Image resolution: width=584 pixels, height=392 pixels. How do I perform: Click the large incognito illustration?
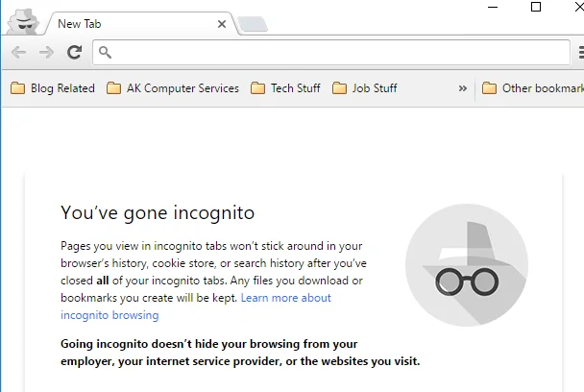point(467,266)
